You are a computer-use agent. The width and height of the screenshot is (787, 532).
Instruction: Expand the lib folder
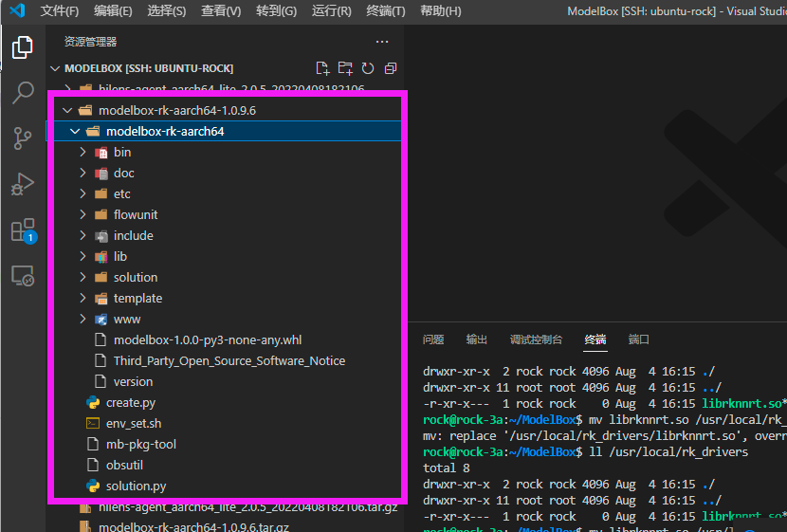(x=83, y=256)
